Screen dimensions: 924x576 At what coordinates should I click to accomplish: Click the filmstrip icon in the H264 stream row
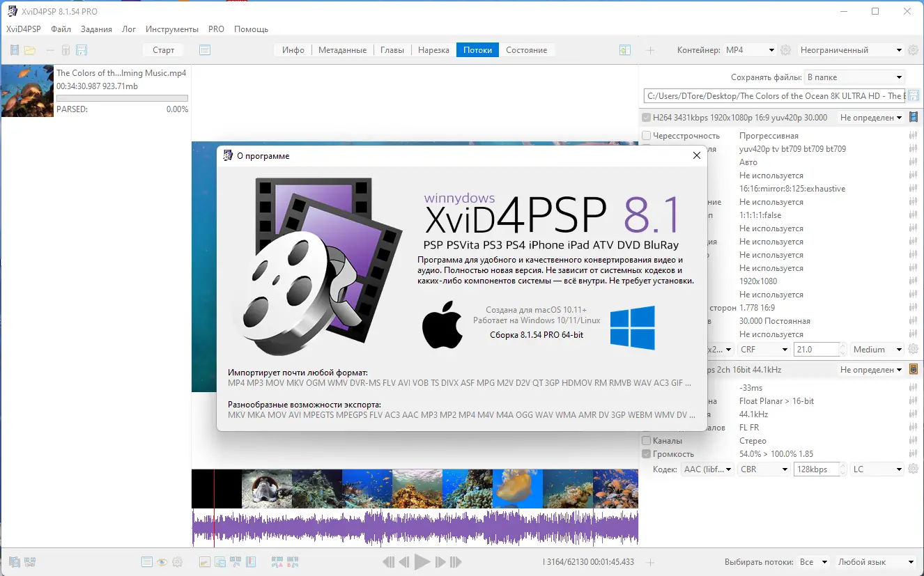click(914, 118)
